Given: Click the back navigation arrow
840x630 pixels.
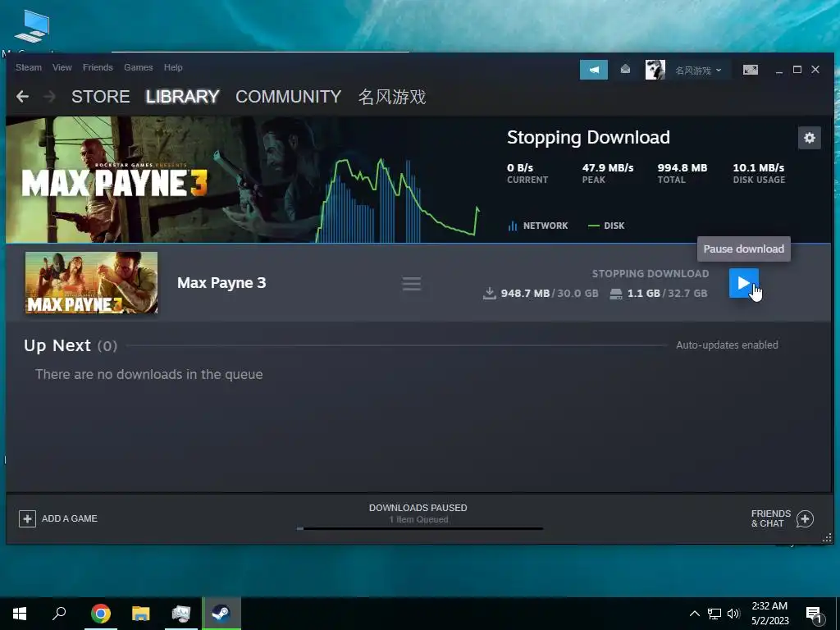Looking at the screenshot, I should click(x=22, y=97).
